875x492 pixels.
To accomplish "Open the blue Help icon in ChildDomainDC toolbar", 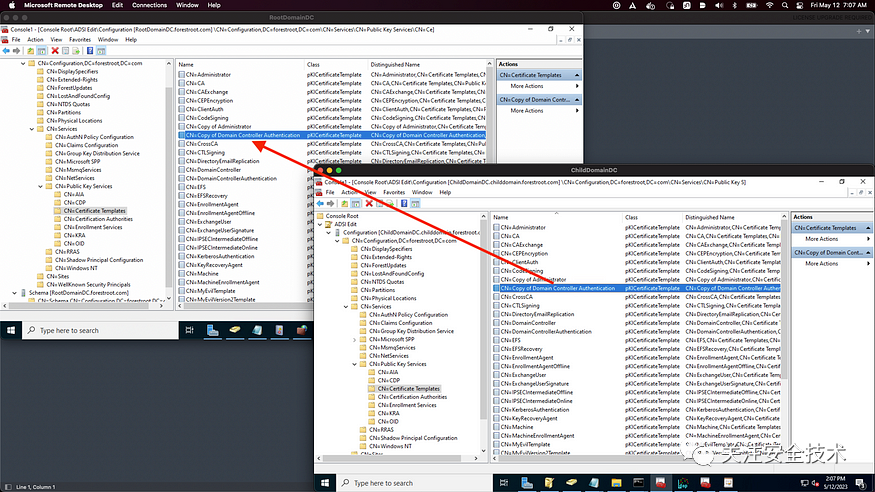I will (x=404, y=204).
